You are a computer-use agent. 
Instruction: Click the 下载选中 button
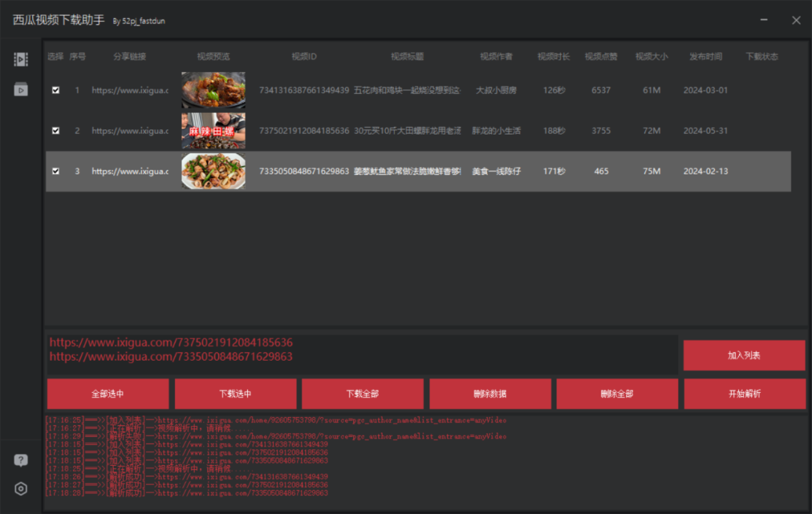235,394
